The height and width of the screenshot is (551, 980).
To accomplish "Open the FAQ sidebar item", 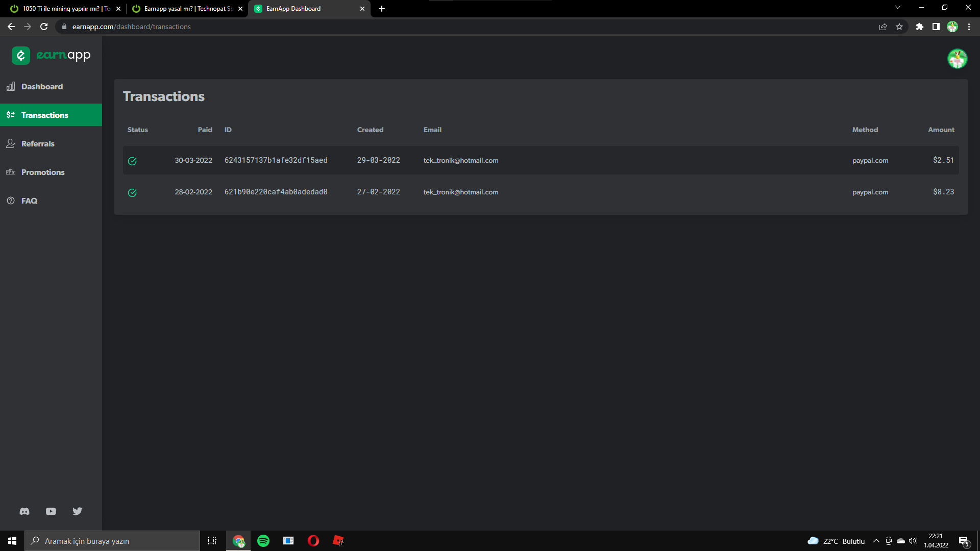I will [29, 201].
